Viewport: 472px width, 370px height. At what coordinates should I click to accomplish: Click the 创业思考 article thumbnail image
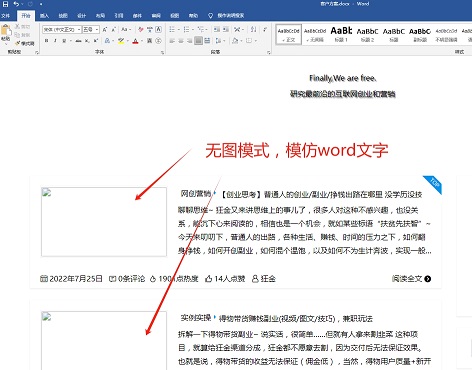pos(104,222)
